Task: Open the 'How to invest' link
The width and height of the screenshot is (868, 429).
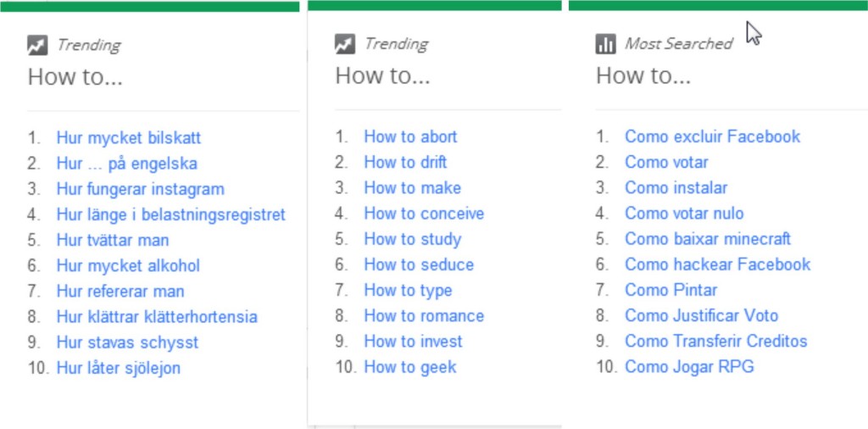Action: [413, 342]
